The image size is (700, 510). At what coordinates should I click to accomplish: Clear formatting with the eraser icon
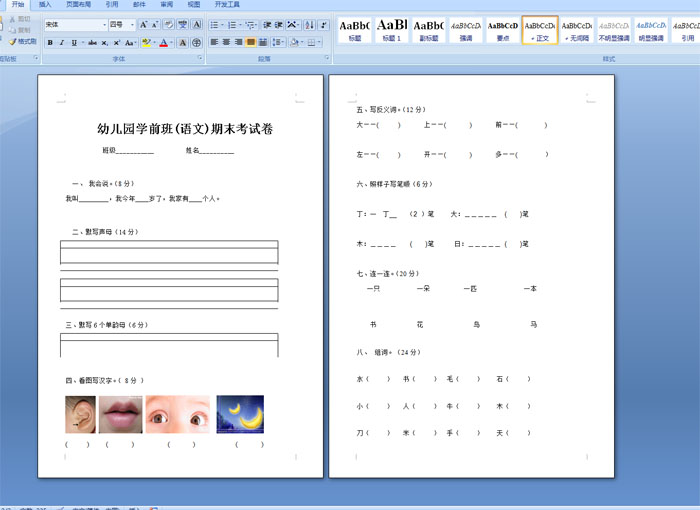coord(169,25)
